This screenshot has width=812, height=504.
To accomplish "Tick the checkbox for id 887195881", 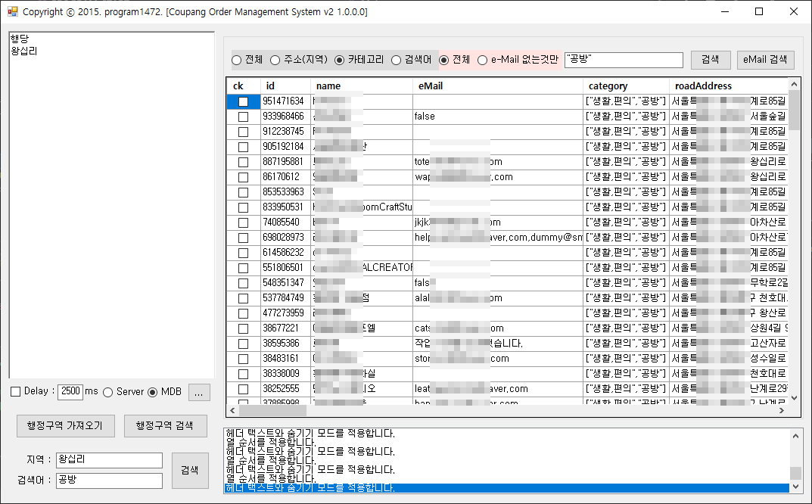I will pyautogui.click(x=243, y=162).
